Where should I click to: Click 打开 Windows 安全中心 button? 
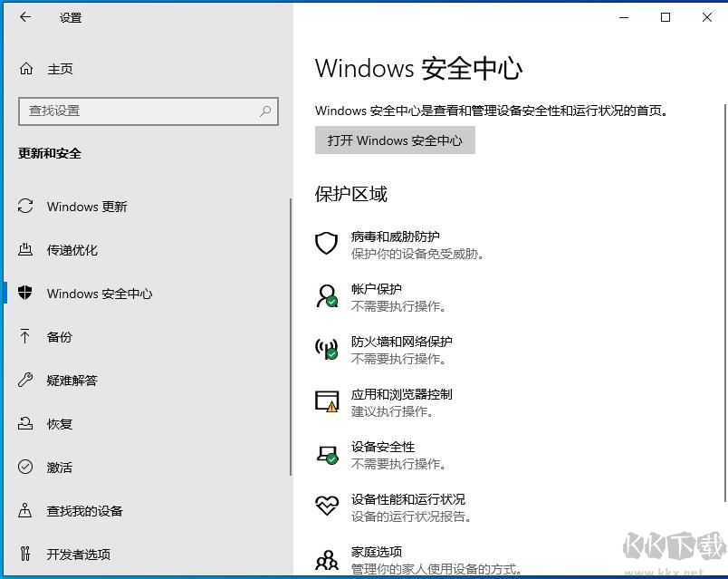pyautogui.click(x=395, y=140)
